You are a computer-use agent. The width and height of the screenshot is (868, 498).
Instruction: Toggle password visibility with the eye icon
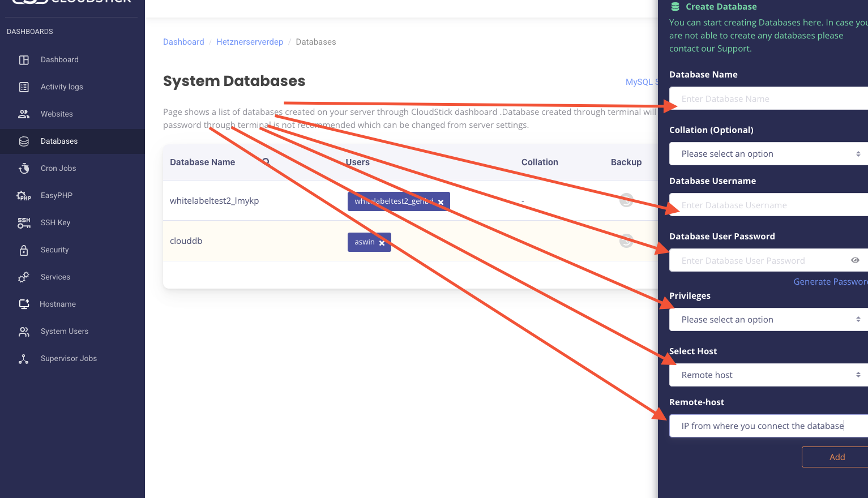pyautogui.click(x=855, y=260)
